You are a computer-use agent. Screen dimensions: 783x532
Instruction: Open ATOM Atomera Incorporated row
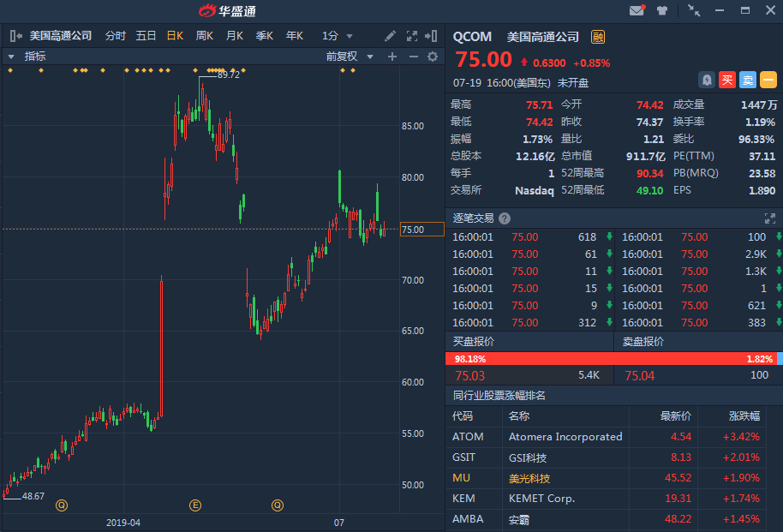point(607,437)
